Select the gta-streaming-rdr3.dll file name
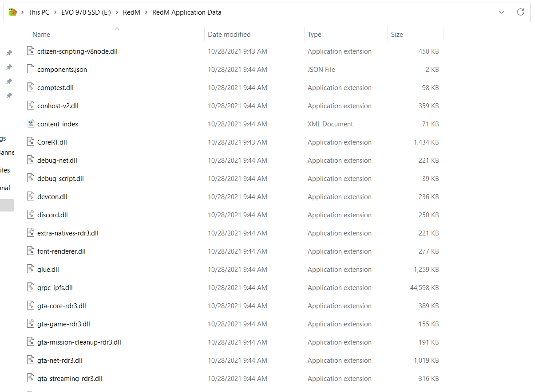Screen dimensions: 534x392 coord(70,378)
